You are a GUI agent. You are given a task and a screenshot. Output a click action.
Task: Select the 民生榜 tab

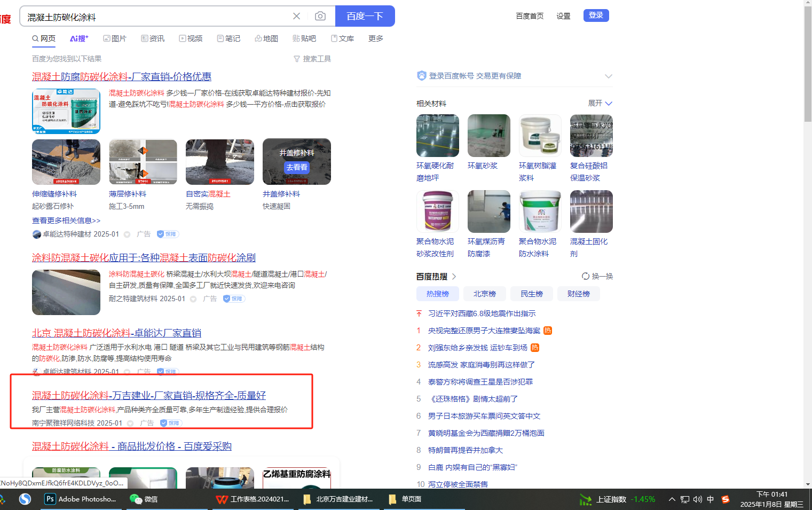click(532, 294)
